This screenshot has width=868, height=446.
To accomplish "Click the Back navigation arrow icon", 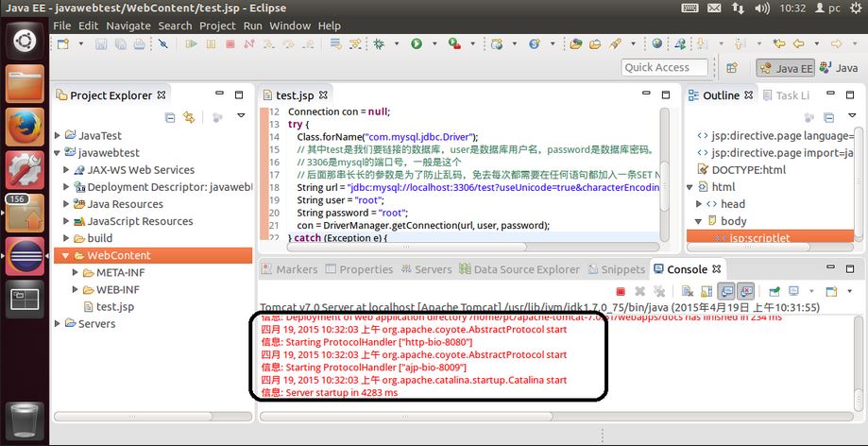I will [x=798, y=43].
